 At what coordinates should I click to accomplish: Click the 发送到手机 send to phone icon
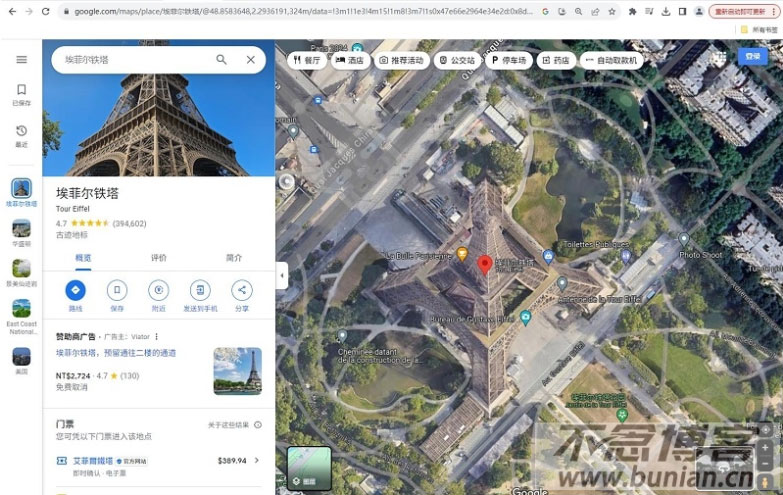tap(200, 290)
